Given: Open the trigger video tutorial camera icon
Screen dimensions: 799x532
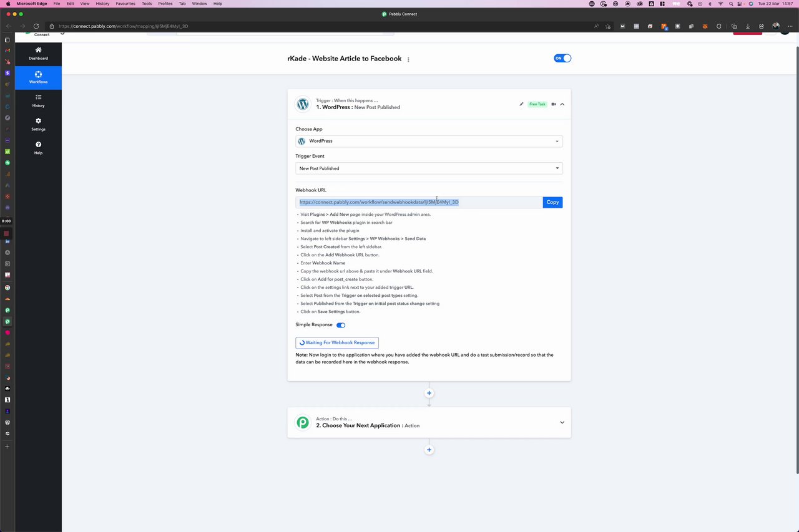Looking at the screenshot, I should [x=553, y=104].
